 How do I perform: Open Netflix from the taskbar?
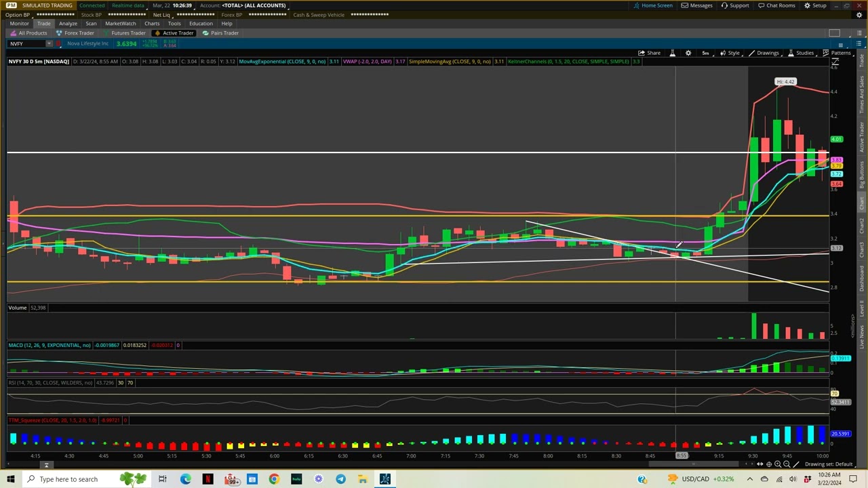tap(208, 479)
